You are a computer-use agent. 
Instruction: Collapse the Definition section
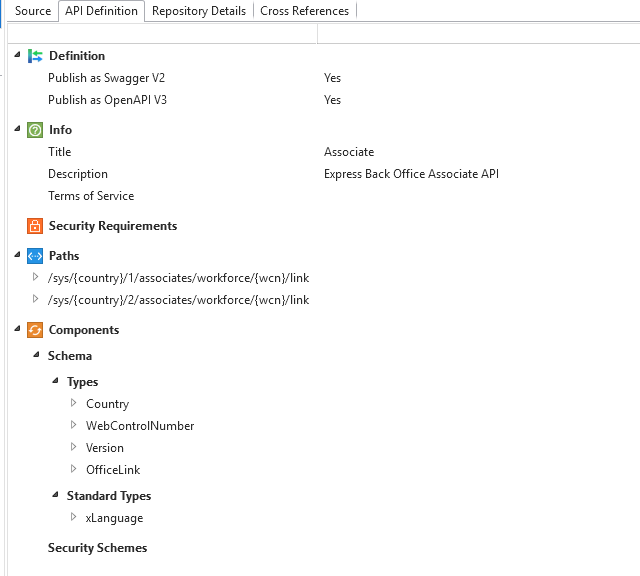tap(17, 55)
